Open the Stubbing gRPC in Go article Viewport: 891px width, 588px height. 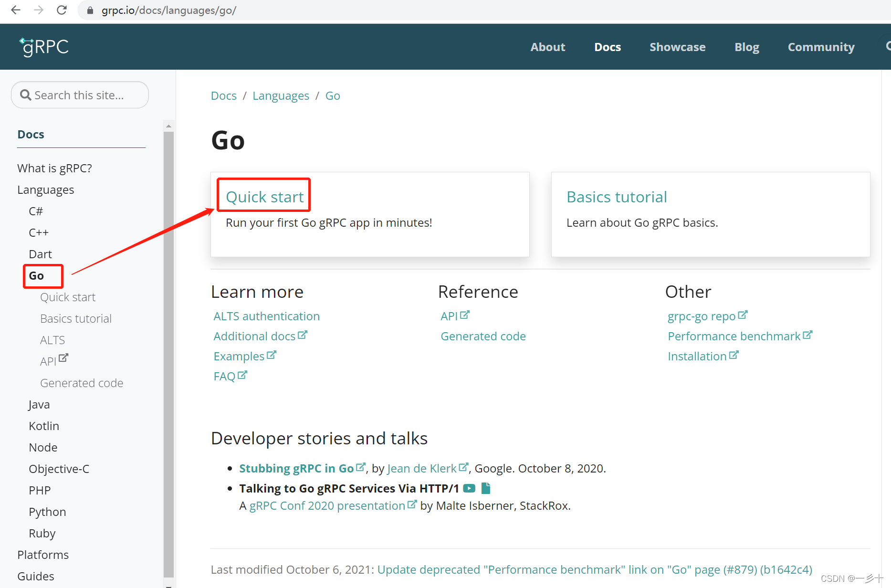[x=297, y=468]
